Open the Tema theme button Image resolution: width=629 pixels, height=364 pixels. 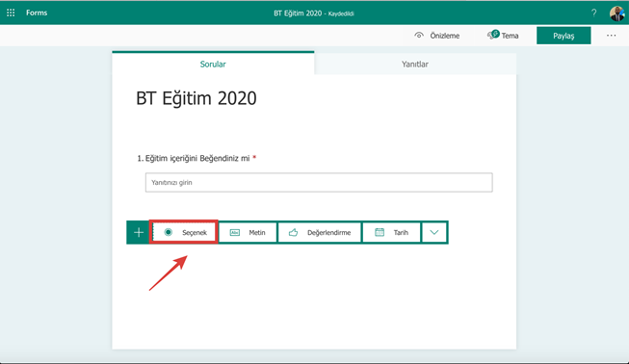click(x=503, y=36)
